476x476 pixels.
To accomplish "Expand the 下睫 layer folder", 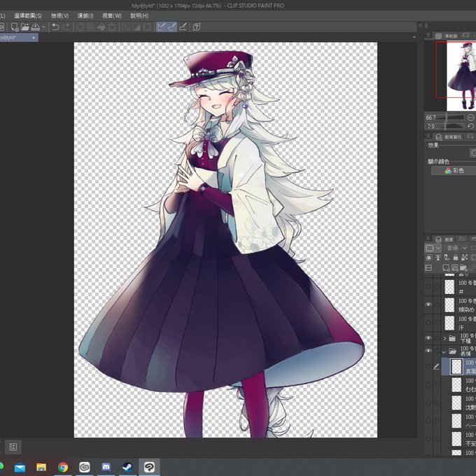I will tap(444, 338).
